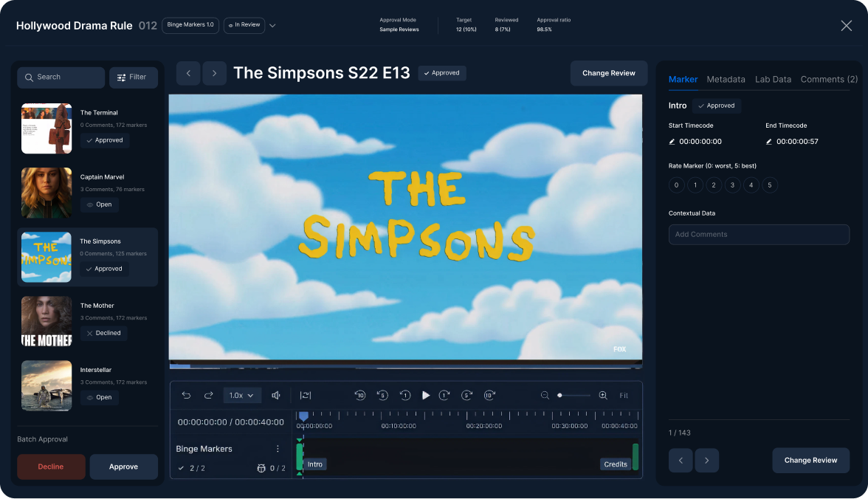Click Open status on Interstellar
The width and height of the screenshot is (868, 499).
click(99, 398)
